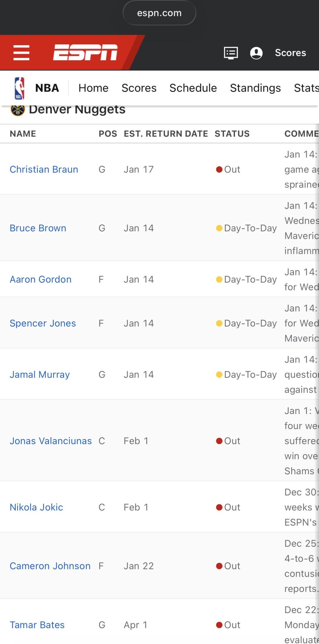
Task: Select the NBA Scores navigation tab
Action: [x=139, y=88]
